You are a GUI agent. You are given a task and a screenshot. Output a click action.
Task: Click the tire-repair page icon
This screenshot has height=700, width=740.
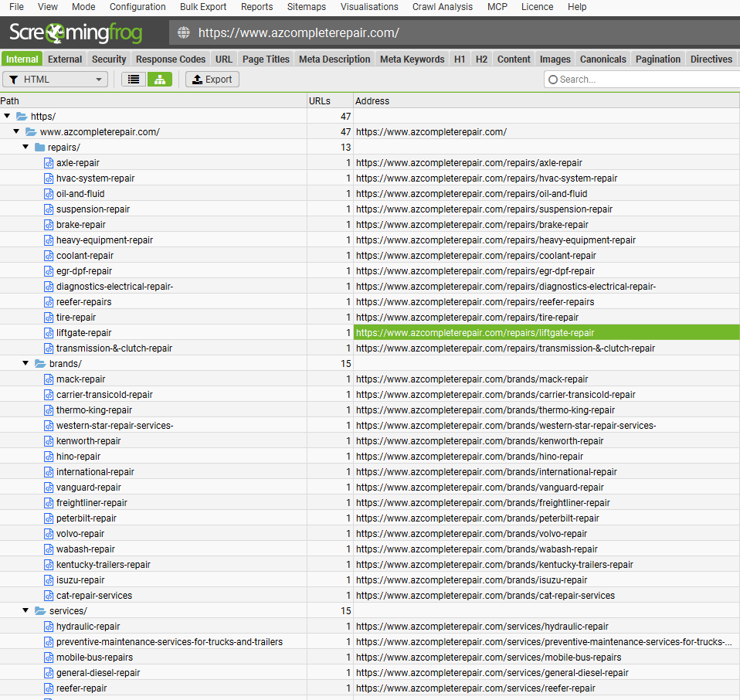[49, 318]
